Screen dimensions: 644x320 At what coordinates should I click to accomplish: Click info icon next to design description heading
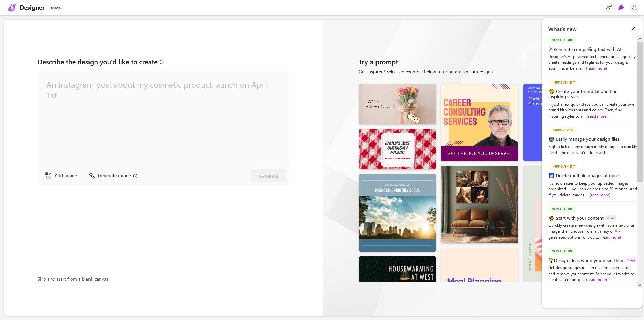pos(162,62)
